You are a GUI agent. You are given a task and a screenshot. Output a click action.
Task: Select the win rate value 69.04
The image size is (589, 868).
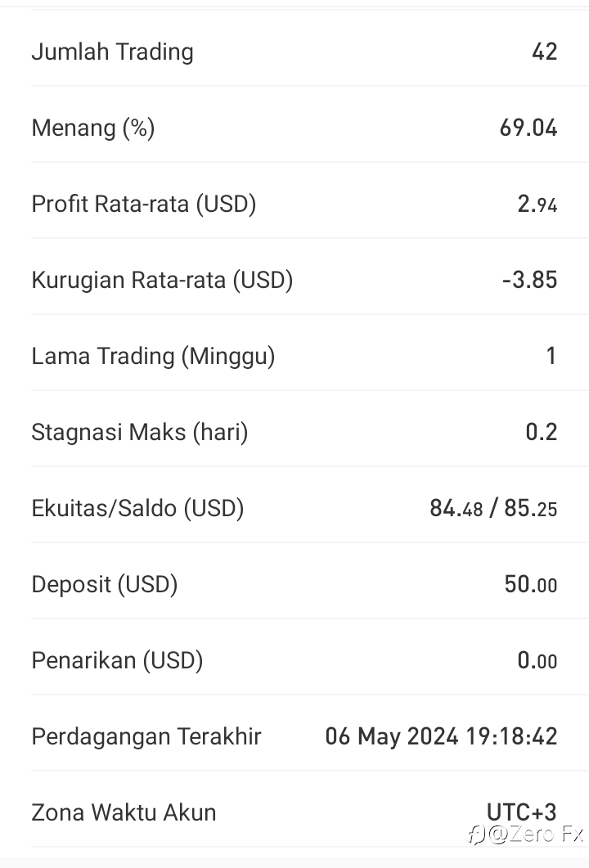528,128
